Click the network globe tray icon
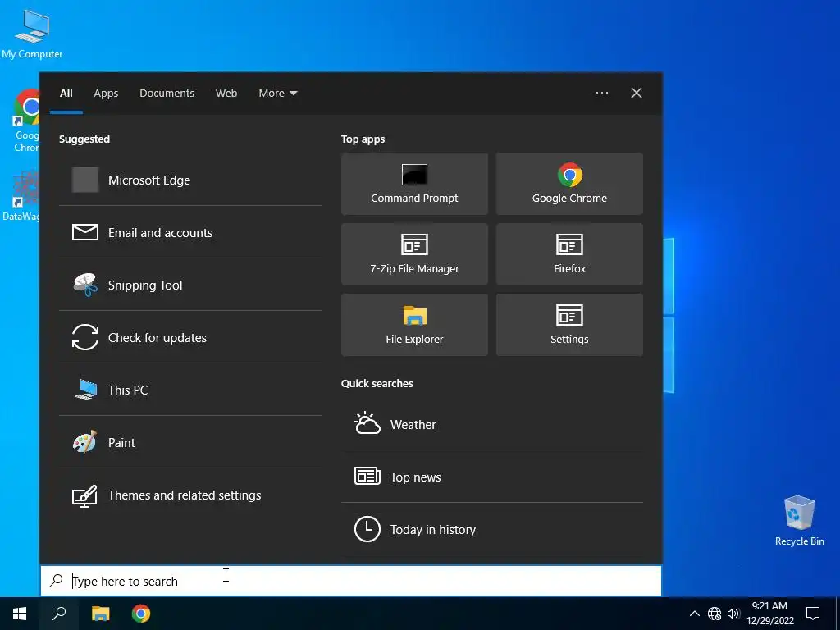This screenshot has width=840, height=630. (714, 614)
